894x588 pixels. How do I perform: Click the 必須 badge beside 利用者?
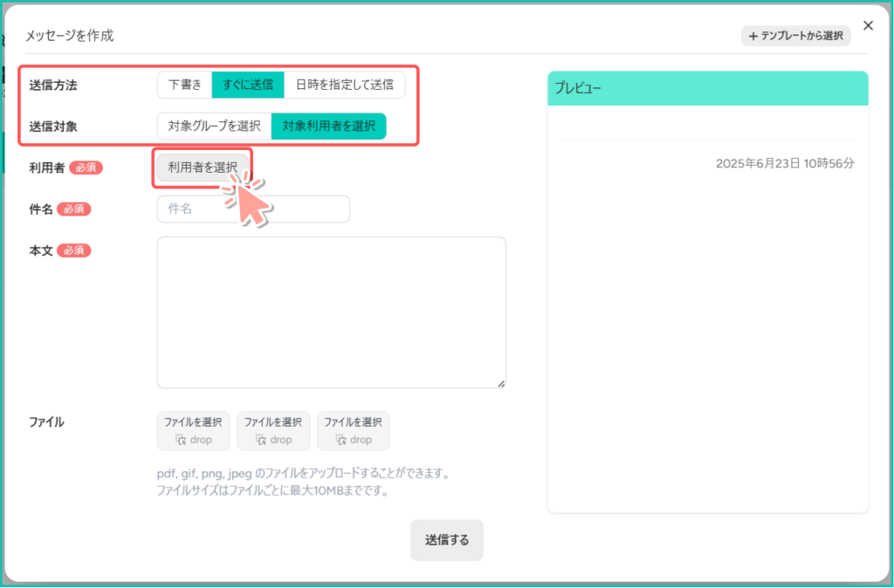(86, 168)
